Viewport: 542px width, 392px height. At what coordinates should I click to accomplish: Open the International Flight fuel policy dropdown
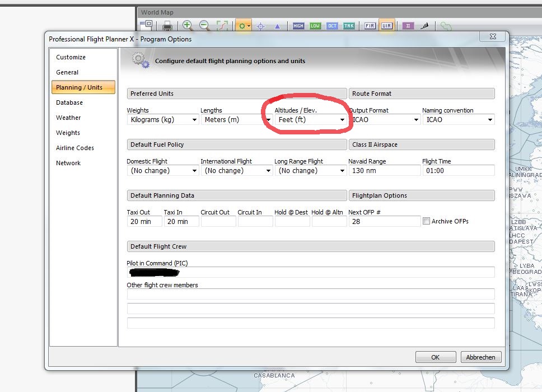pos(236,170)
